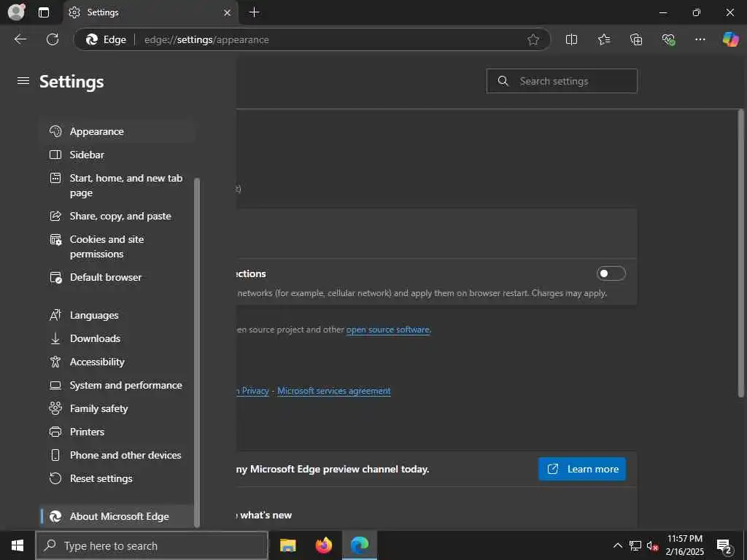Show hidden system tray icons
747x560 pixels.
tap(617, 545)
